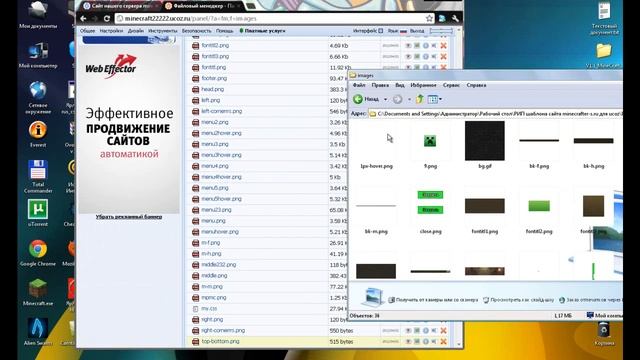Screen dimensions: 640x360
Task: Open Total Commander desktop icon
Action: point(38,176)
